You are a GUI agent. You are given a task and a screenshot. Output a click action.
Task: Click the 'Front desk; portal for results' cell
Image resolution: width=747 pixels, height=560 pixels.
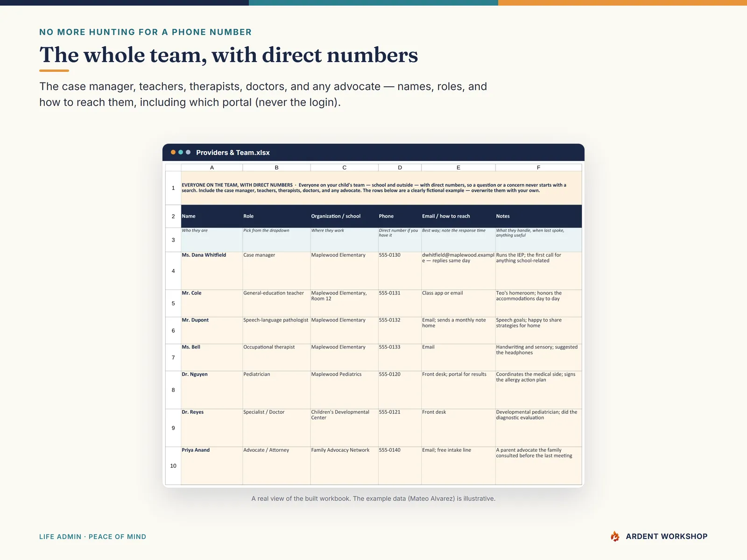(458, 390)
